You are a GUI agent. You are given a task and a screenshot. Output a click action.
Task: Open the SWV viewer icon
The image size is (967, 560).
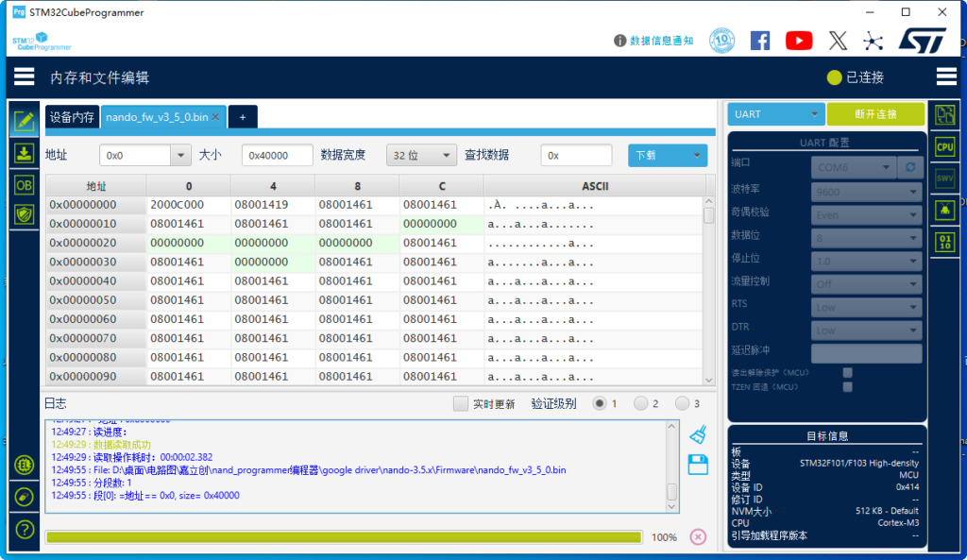[944, 178]
